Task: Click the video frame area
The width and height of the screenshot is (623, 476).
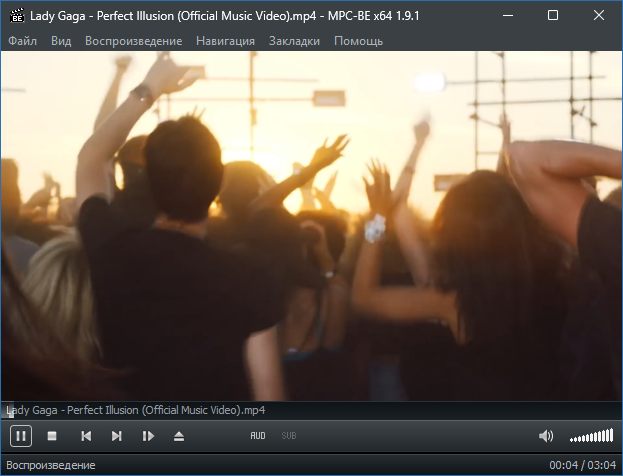Action: pyautogui.click(x=312, y=226)
